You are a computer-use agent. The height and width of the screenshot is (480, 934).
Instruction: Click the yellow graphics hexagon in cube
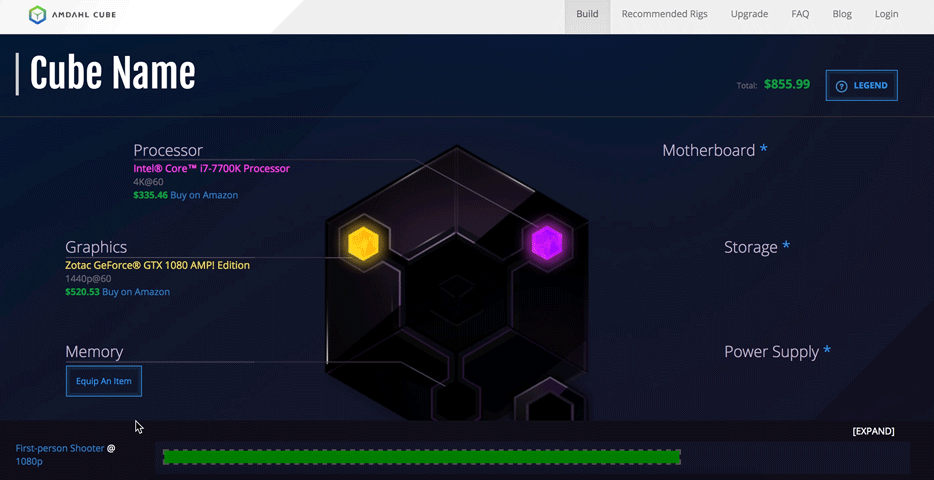point(363,242)
